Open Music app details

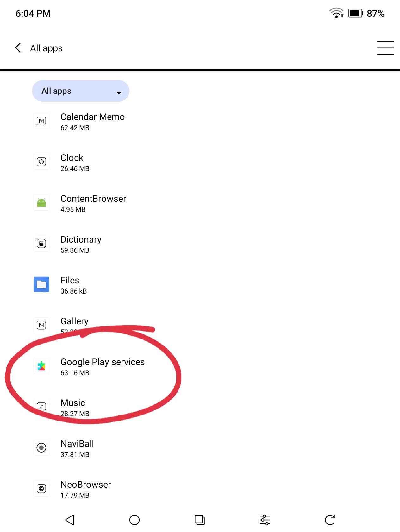pos(200,408)
